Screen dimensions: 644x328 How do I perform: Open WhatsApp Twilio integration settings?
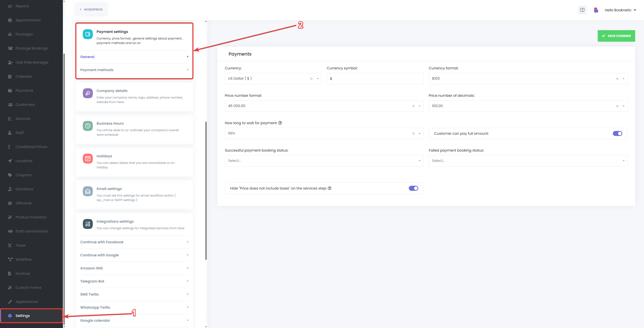click(134, 307)
